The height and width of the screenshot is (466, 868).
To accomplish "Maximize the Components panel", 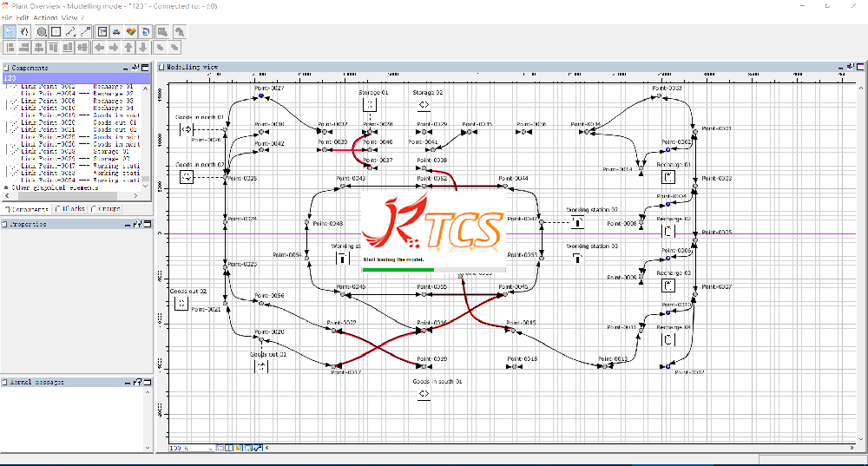I will (x=145, y=68).
